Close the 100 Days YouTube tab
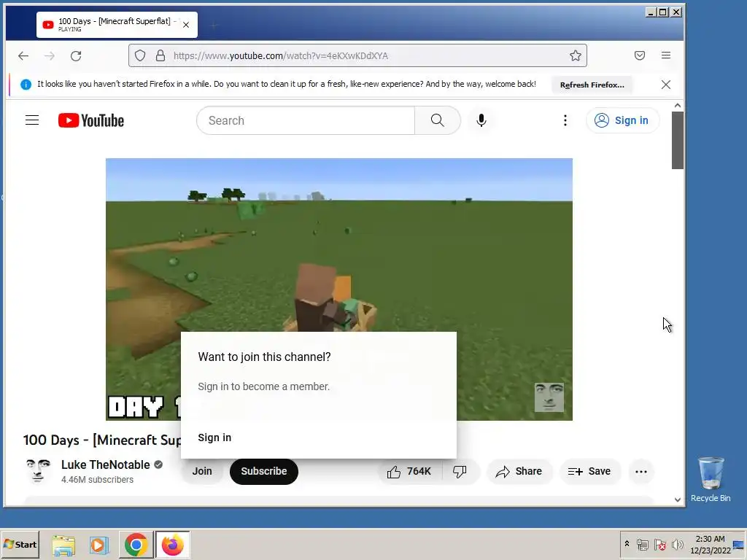747x560 pixels. (x=186, y=25)
